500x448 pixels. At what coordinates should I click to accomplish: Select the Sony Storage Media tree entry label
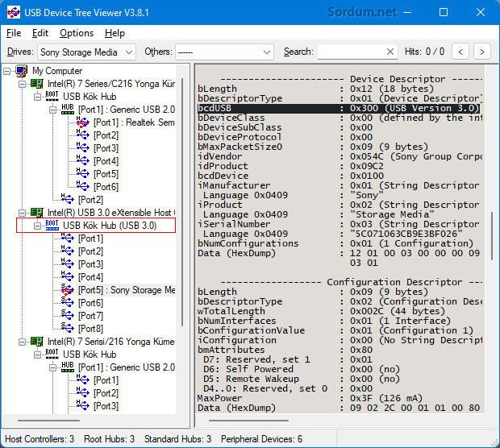tap(127, 290)
